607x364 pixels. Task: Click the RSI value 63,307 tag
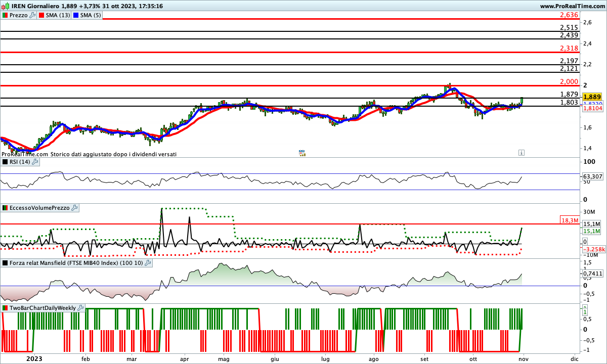(x=592, y=176)
